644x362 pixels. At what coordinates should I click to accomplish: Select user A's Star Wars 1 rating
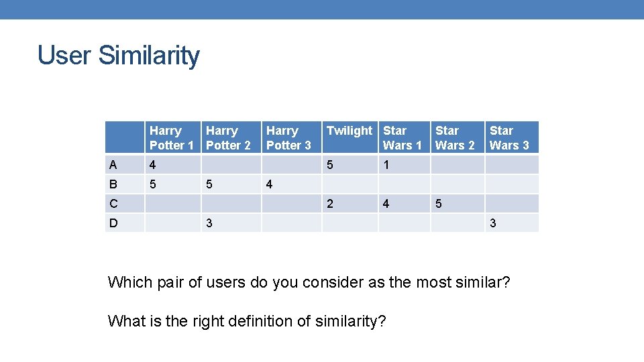386,165
